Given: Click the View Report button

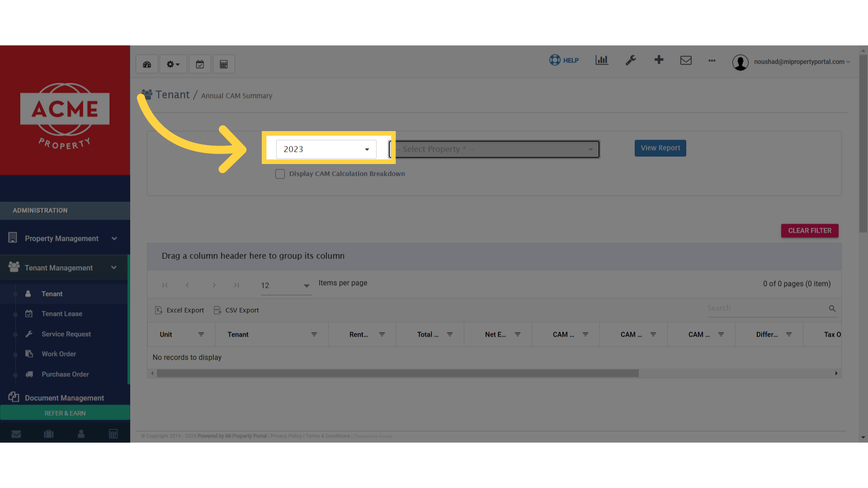Looking at the screenshot, I should (660, 148).
